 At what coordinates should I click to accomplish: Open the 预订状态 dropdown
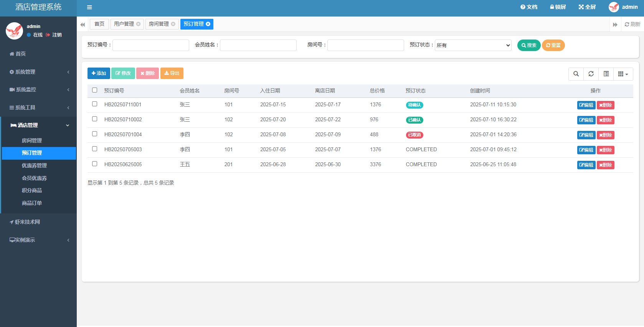(473, 45)
